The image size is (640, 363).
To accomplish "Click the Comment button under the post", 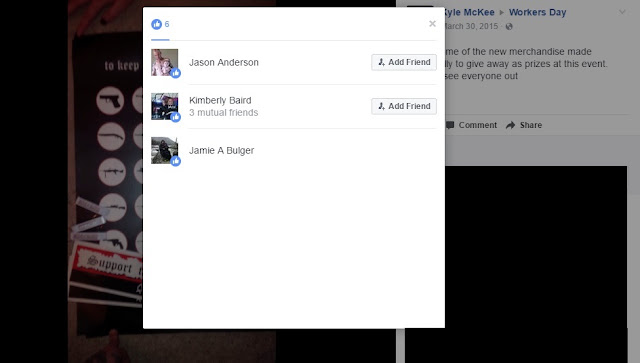I will pyautogui.click(x=471, y=125).
